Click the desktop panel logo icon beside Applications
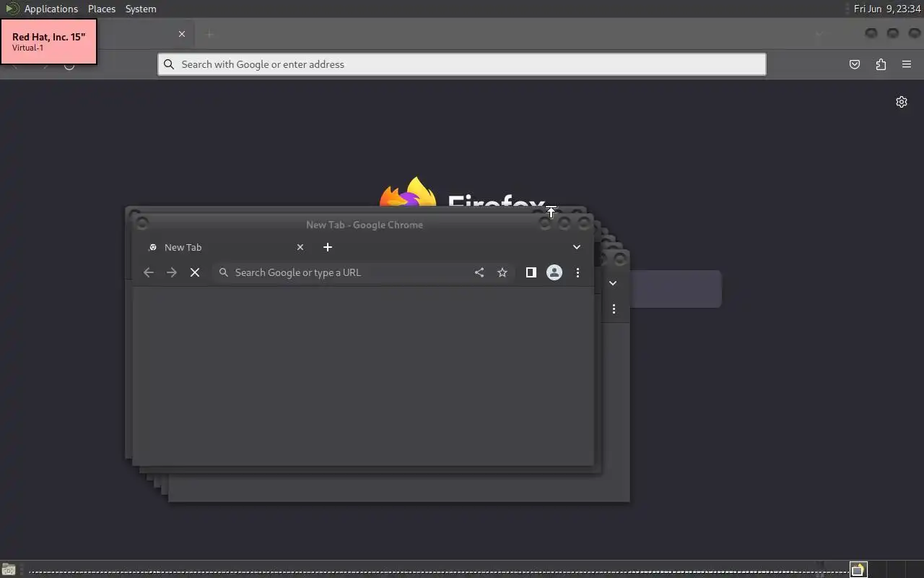The width and height of the screenshot is (924, 578). tap(12, 9)
